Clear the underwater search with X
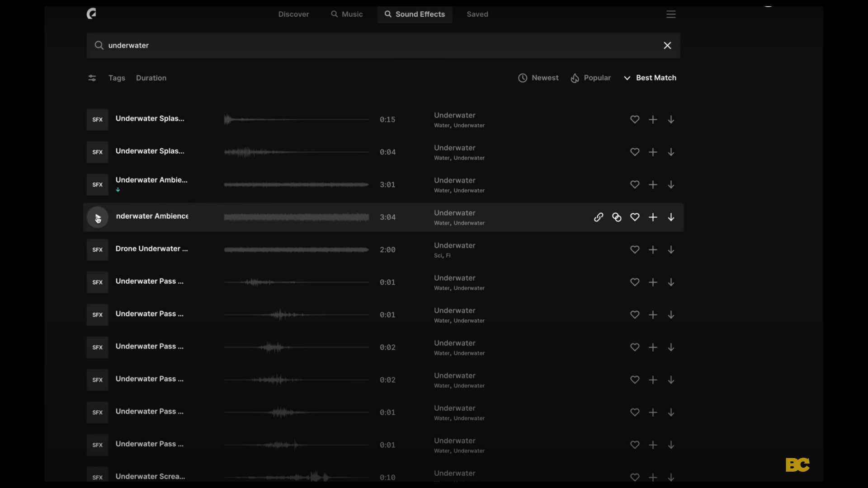The image size is (868, 488). [667, 46]
